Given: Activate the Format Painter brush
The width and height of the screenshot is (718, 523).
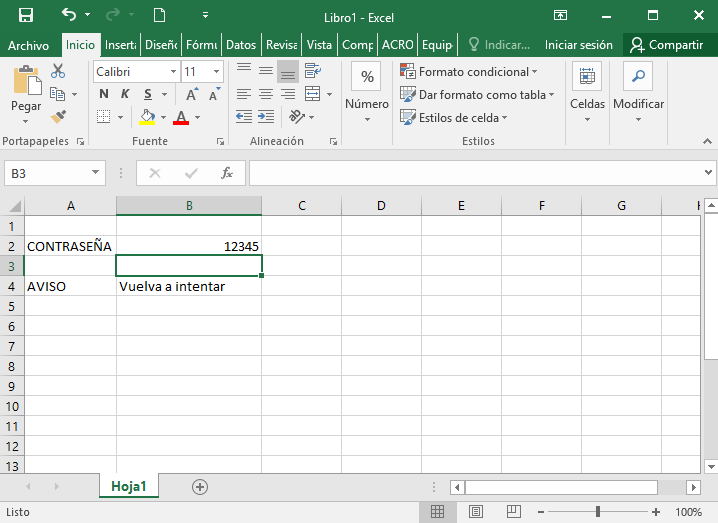Looking at the screenshot, I should point(58,117).
